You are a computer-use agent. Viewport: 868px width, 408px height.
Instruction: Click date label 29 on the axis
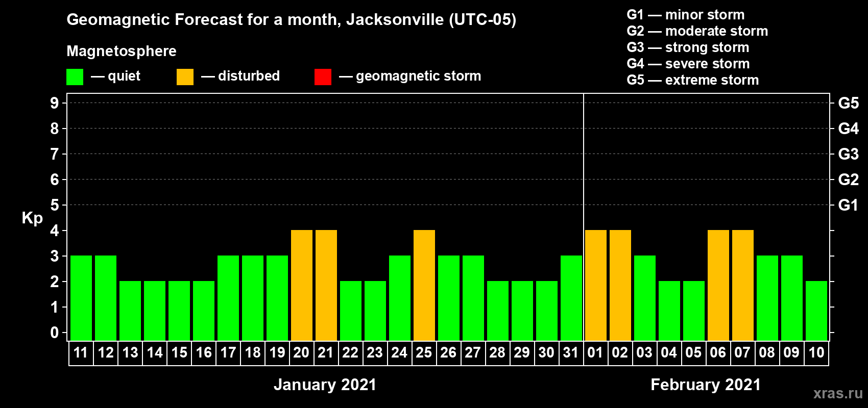pos(522,353)
